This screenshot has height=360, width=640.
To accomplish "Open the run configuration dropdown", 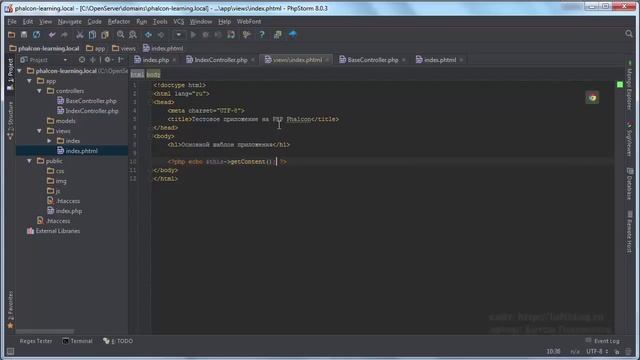I will tap(178, 35).
